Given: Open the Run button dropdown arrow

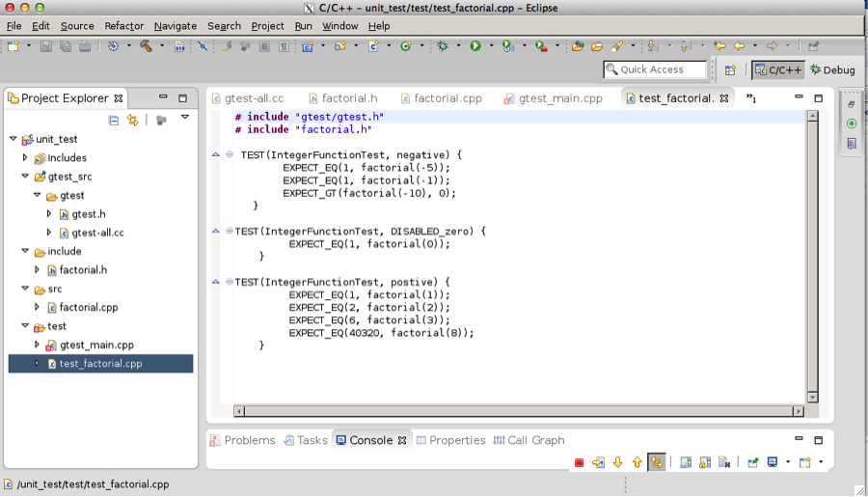Looking at the screenshot, I should tap(491, 46).
